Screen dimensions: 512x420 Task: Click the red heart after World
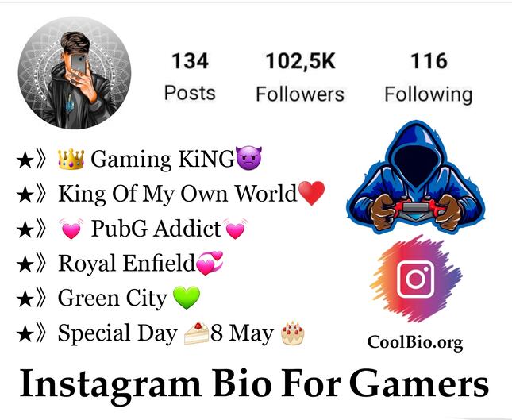(311, 193)
